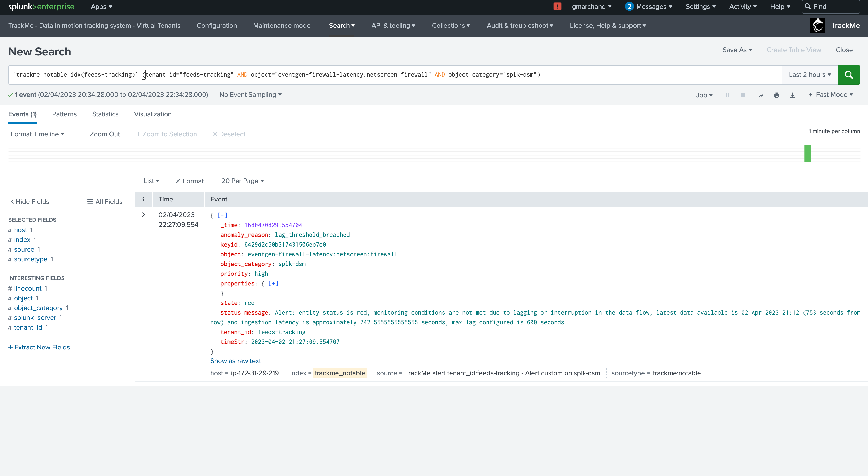
Task: Click the red alert notification icon
Action: (x=557, y=6)
